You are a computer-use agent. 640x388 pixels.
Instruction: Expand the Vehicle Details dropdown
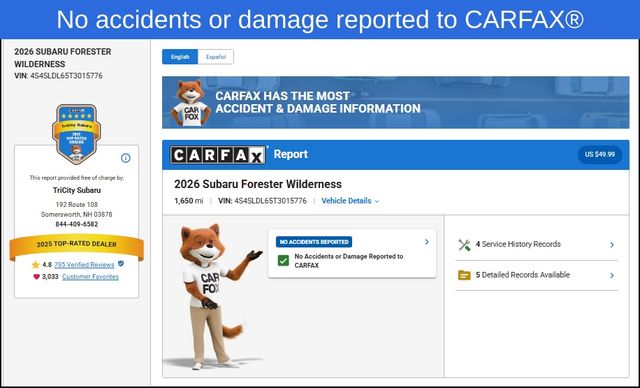[350, 201]
